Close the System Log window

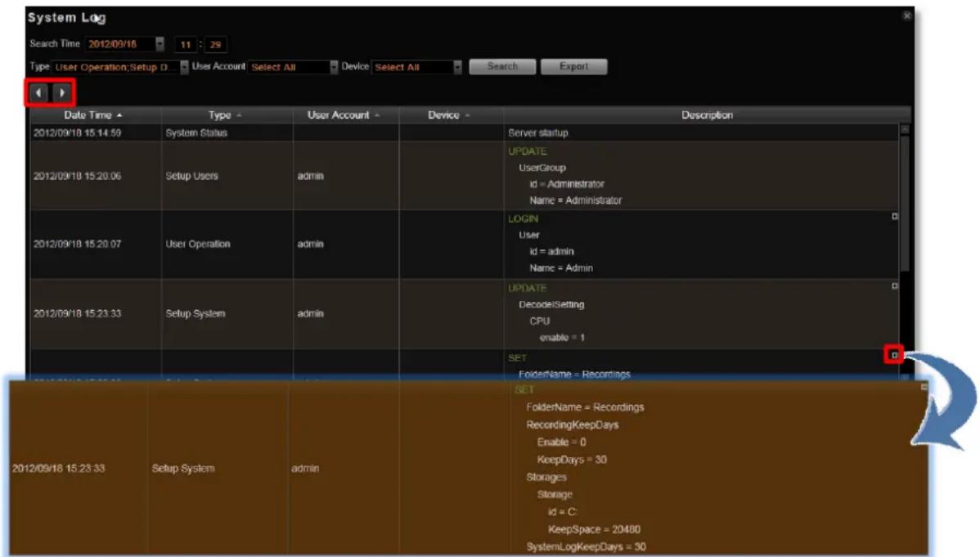907,16
